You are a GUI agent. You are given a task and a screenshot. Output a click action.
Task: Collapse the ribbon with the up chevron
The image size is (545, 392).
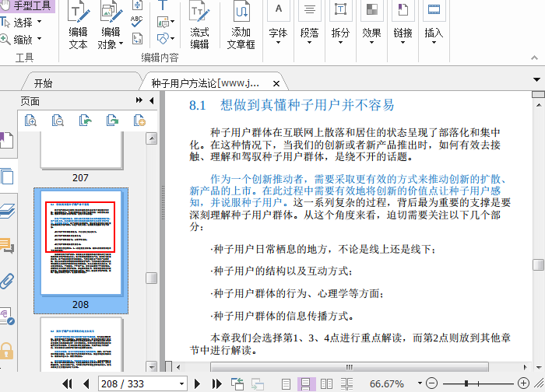coord(535,58)
